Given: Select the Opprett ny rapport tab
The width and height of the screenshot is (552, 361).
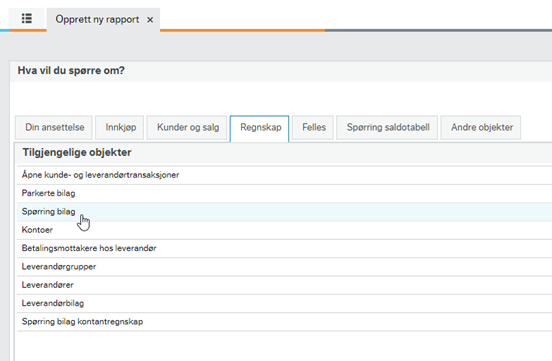Looking at the screenshot, I should tap(97, 19).
